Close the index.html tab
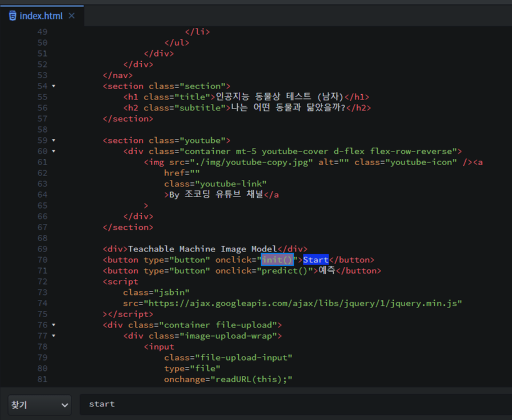The image size is (512, 420). (71, 15)
